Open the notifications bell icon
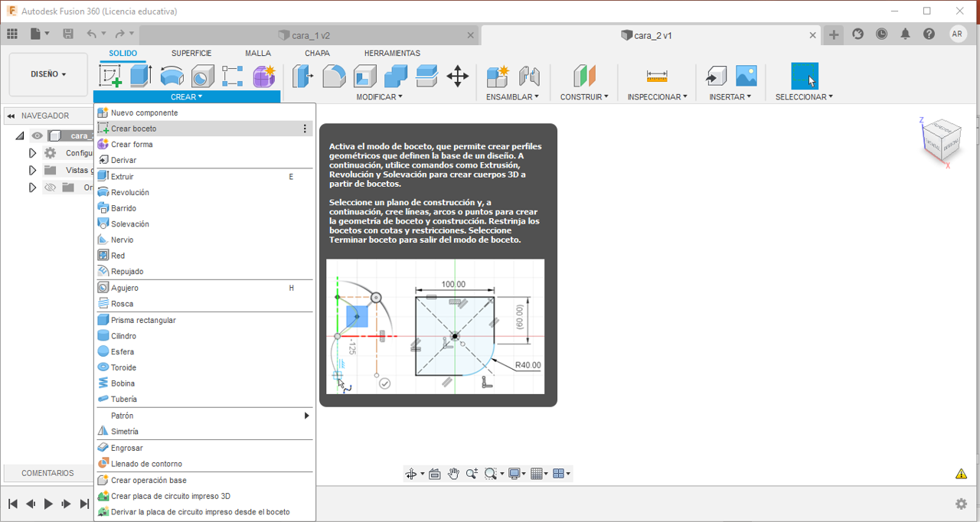This screenshot has width=980, height=522. (x=906, y=34)
